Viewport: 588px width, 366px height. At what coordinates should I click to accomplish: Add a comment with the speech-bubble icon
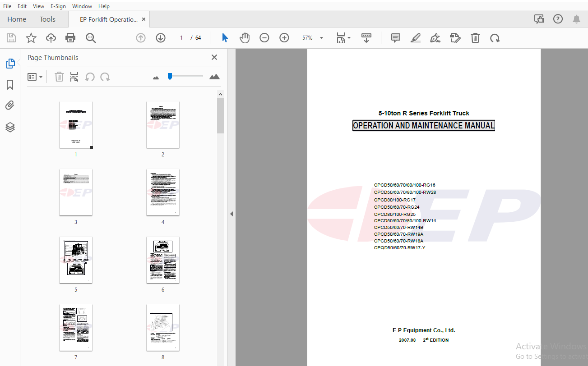(396, 38)
